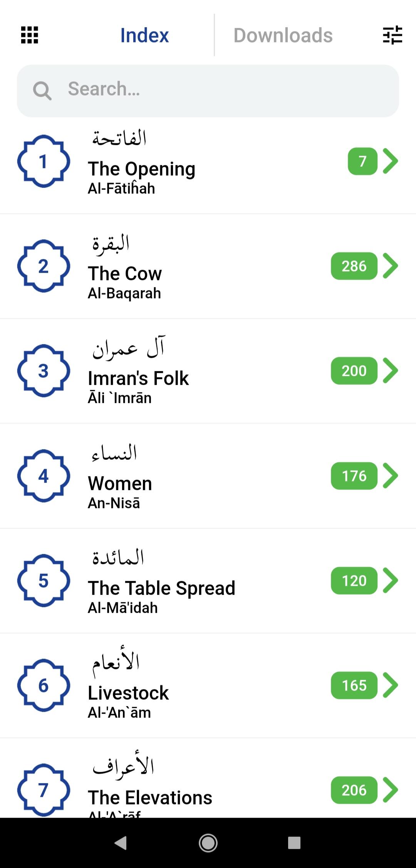Select surah number 5 badge
Viewport: 416px width, 868px height.
point(44,581)
